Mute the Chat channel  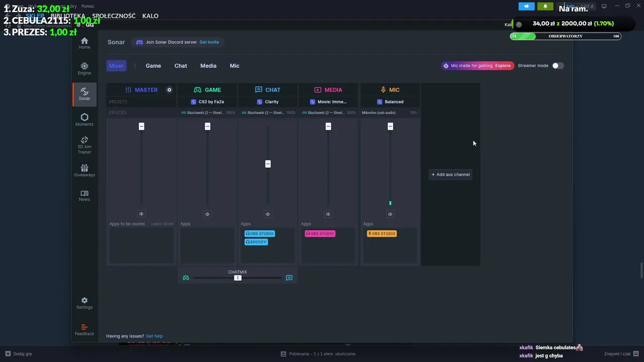click(x=268, y=214)
